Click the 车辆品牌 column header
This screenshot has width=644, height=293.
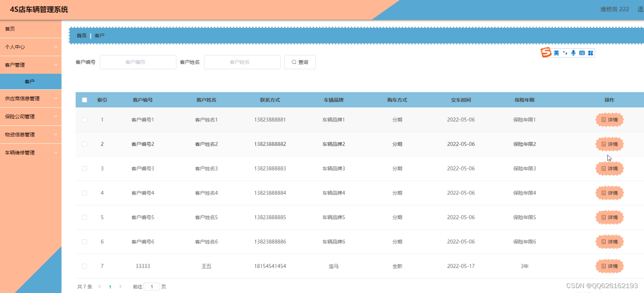point(334,100)
